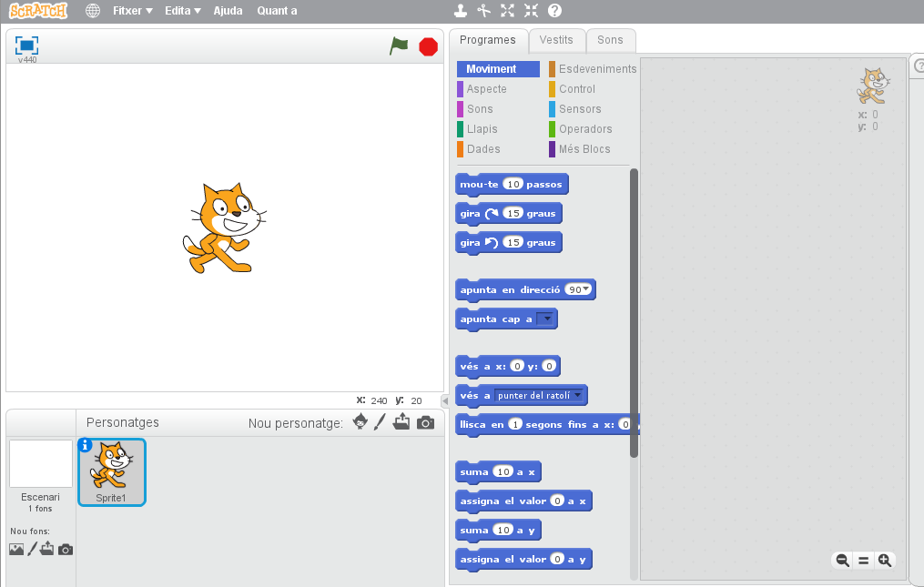
Task: Click value field in suma a x block
Action: tap(503, 471)
